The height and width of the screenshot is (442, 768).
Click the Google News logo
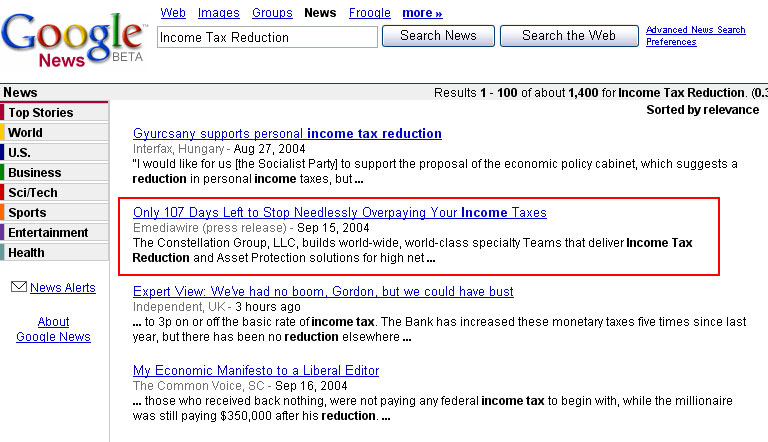[x=73, y=39]
